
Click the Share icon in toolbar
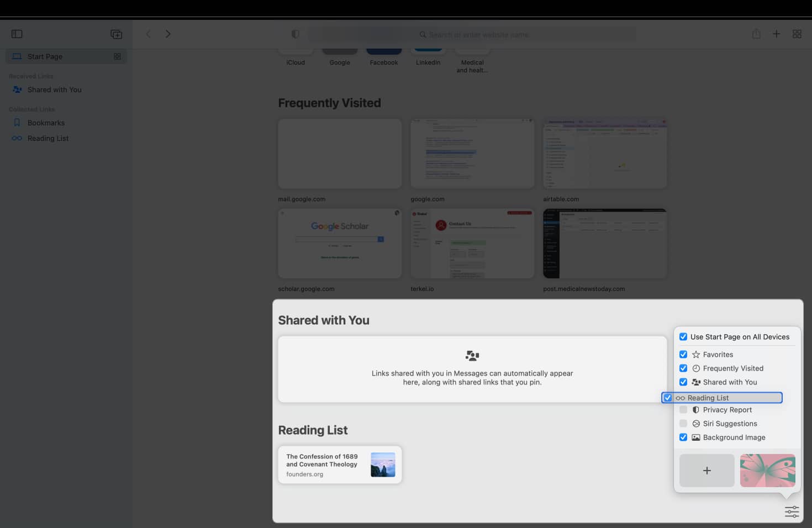[x=756, y=34]
